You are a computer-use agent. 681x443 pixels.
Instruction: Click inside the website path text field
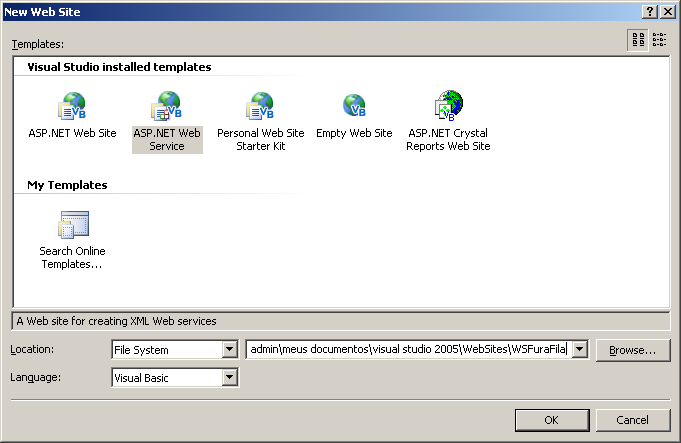tap(408, 350)
